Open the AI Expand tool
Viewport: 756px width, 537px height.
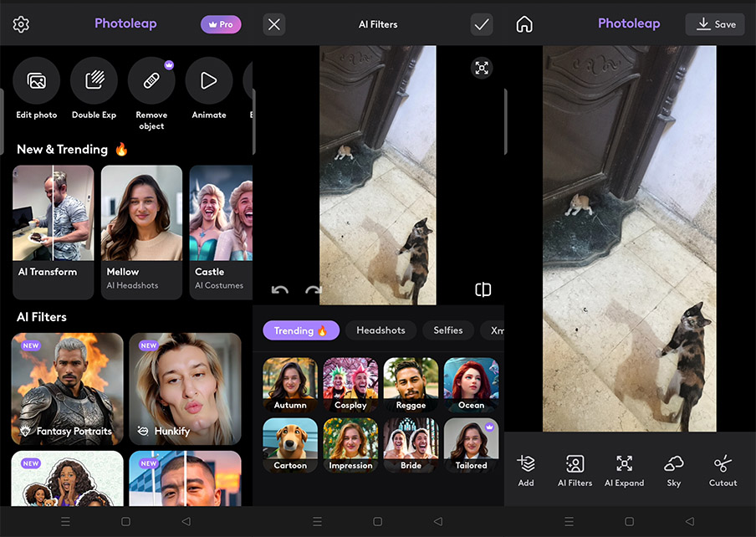[624, 469]
